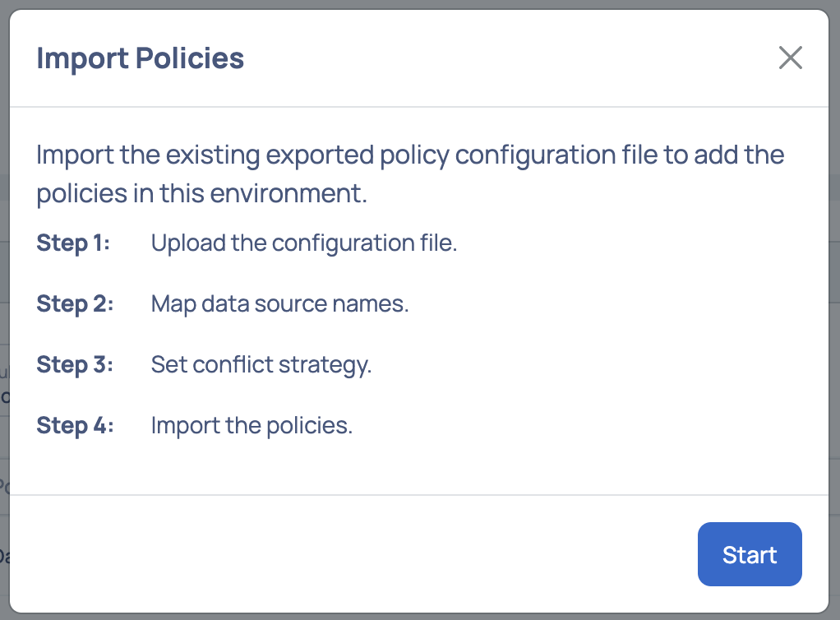
Task: Click the Step 4 label
Action: (x=74, y=425)
